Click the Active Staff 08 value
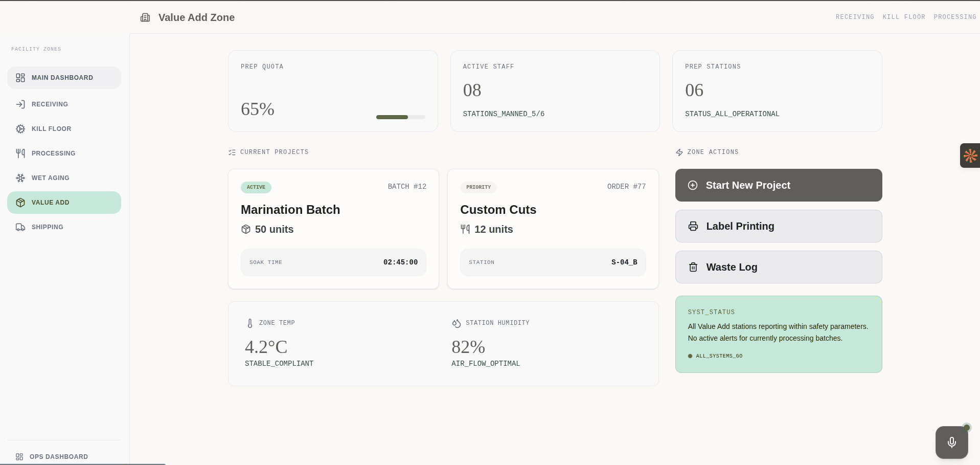Viewport: 980px width, 465px height. click(472, 90)
